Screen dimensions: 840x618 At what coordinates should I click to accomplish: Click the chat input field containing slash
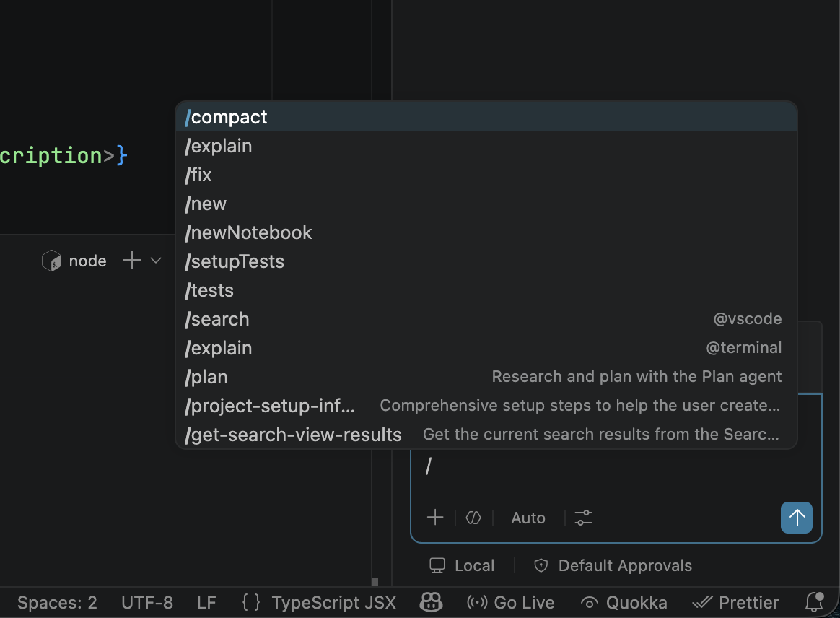(616, 467)
